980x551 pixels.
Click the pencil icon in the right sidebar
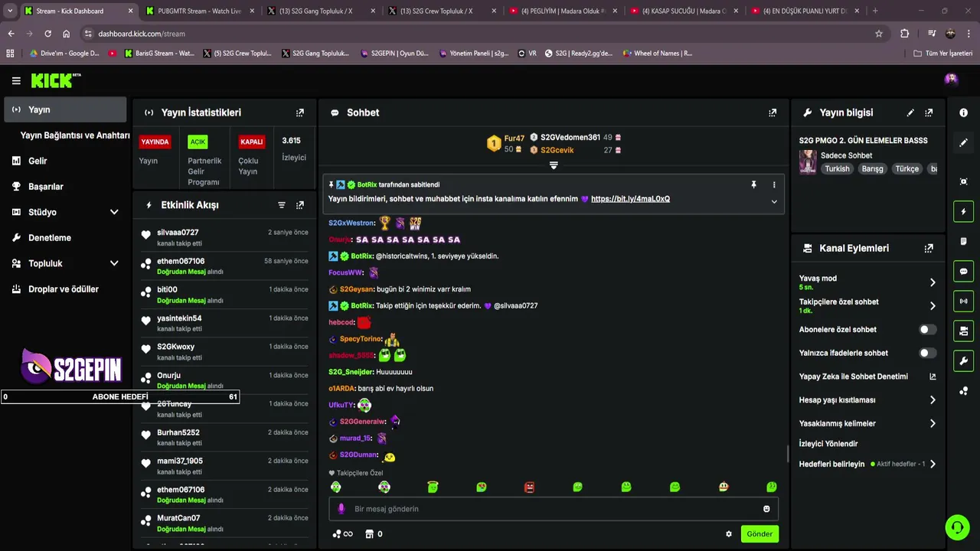pos(963,142)
